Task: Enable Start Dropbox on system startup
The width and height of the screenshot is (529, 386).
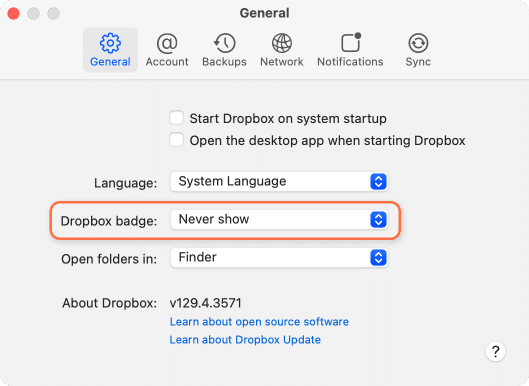Action: [x=176, y=118]
